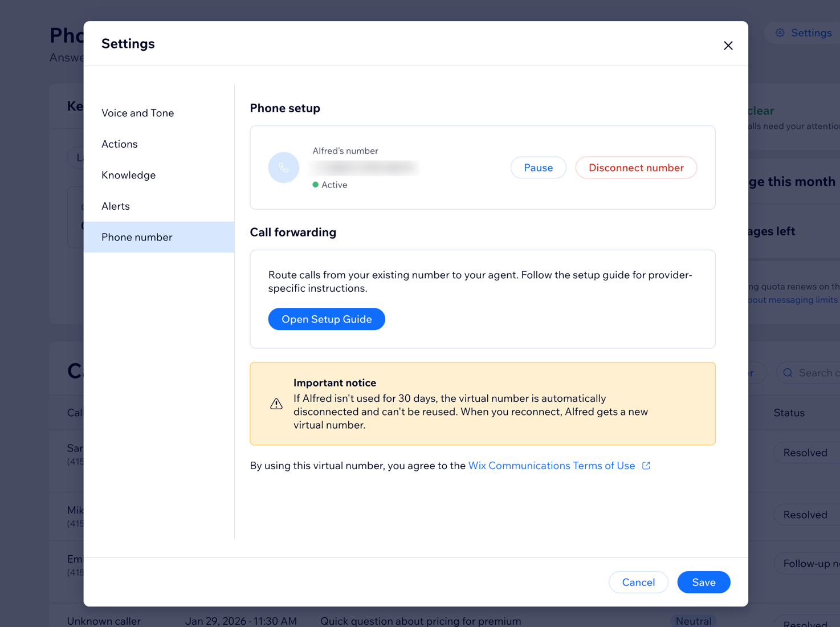
Task: Save the phone settings
Action: (703, 582)
